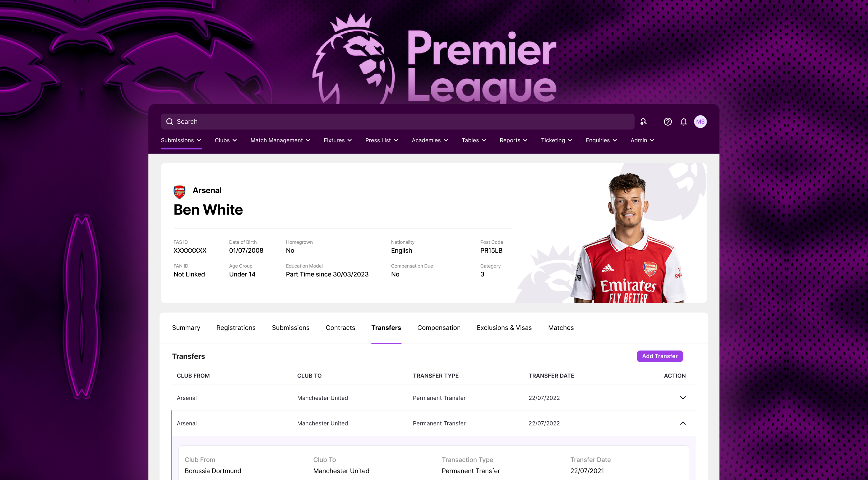Click Ben White's player photo
This screenshot has width=868, height=480.
pos(628,238)
